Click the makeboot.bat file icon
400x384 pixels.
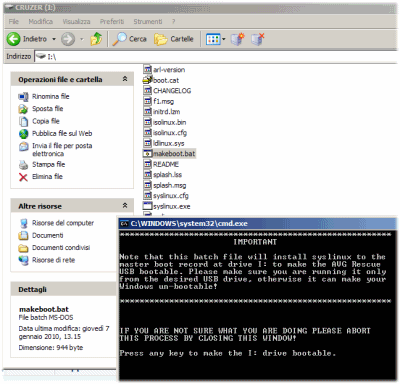(148, 154)
